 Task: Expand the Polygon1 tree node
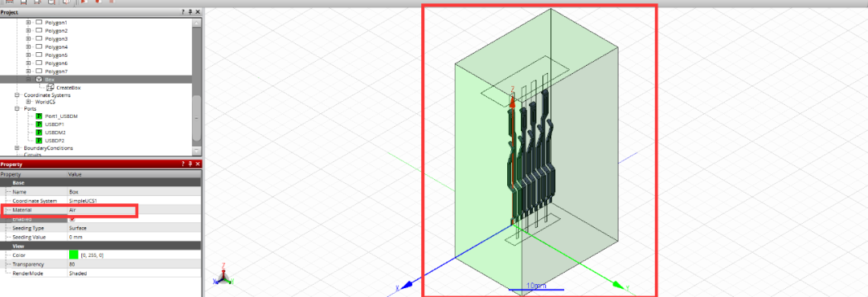pos(29,22)
